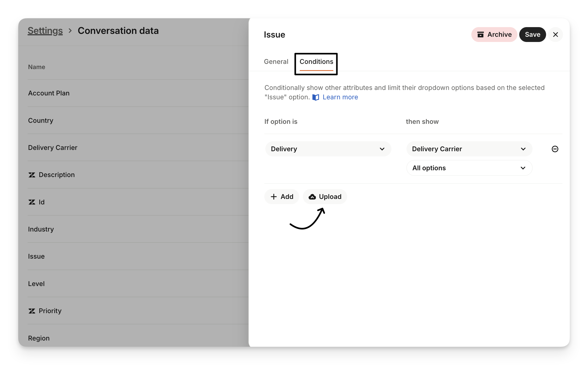Click the Zendesk icon beside Priority
This screenshot has height=365, width=588.
click(32, 311)
